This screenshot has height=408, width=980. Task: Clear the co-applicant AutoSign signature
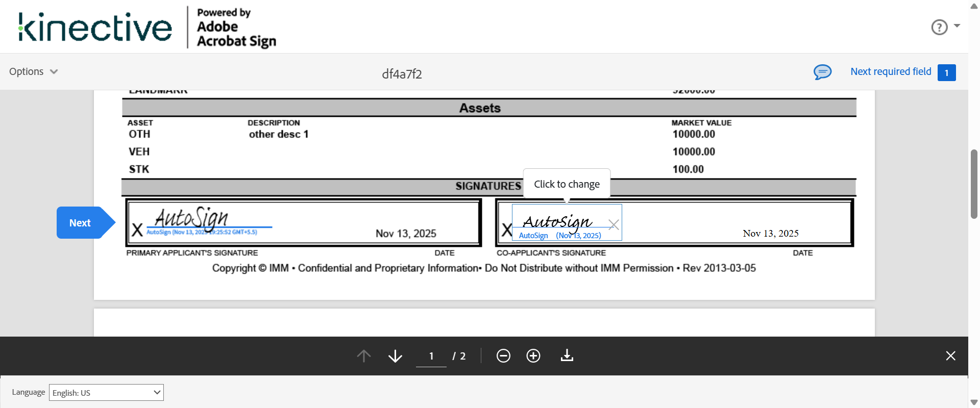tap(614, 224)
